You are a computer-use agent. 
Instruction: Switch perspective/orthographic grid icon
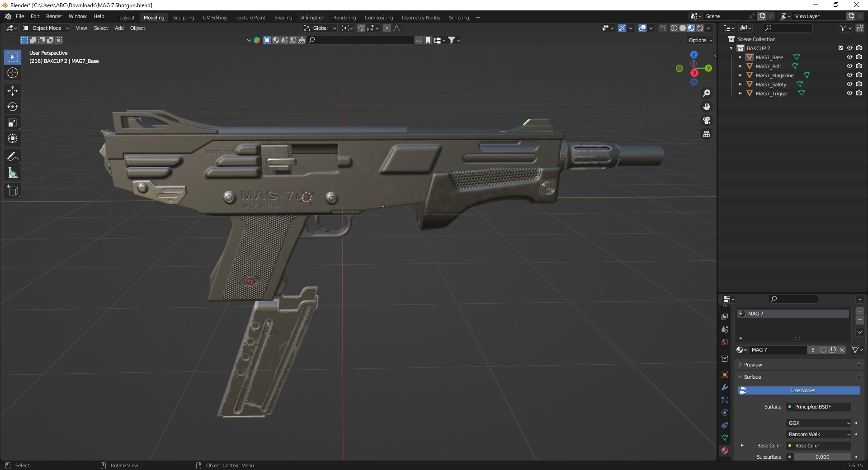click(707, 134)
